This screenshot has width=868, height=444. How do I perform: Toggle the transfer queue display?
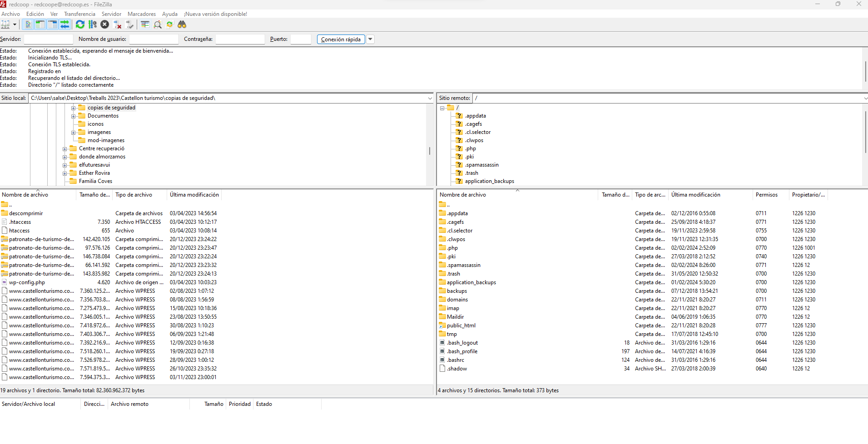[x=65, y=25]
